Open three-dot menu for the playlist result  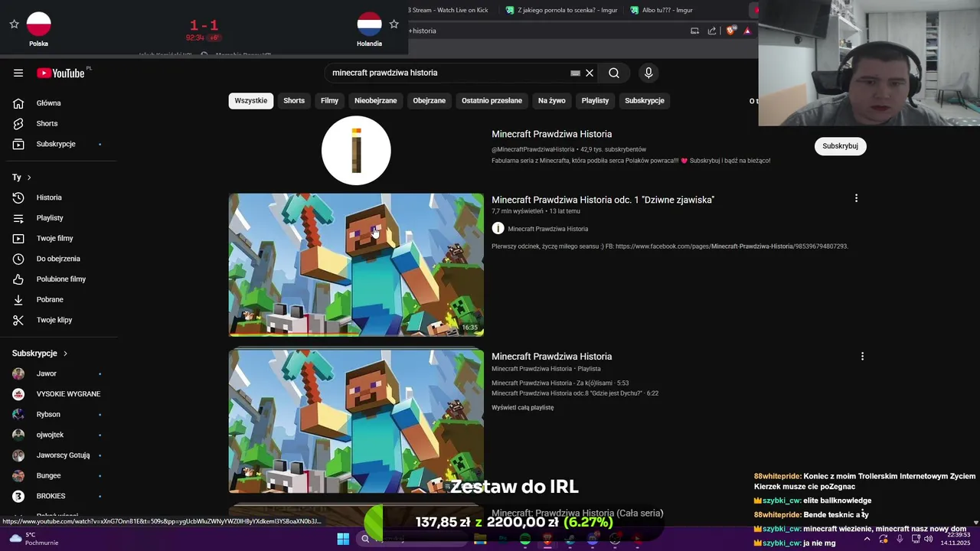pyautogui.click(x=862, y=356)
